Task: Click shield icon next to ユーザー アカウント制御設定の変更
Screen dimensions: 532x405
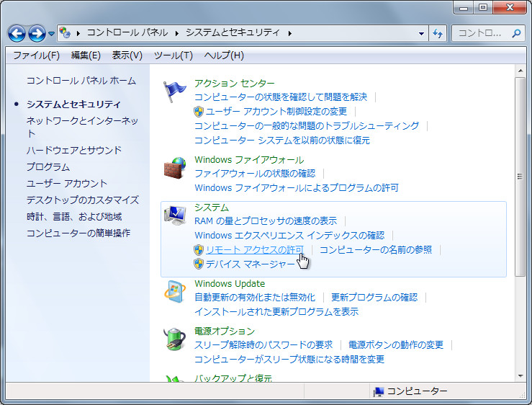Action: tap(199, 112)
